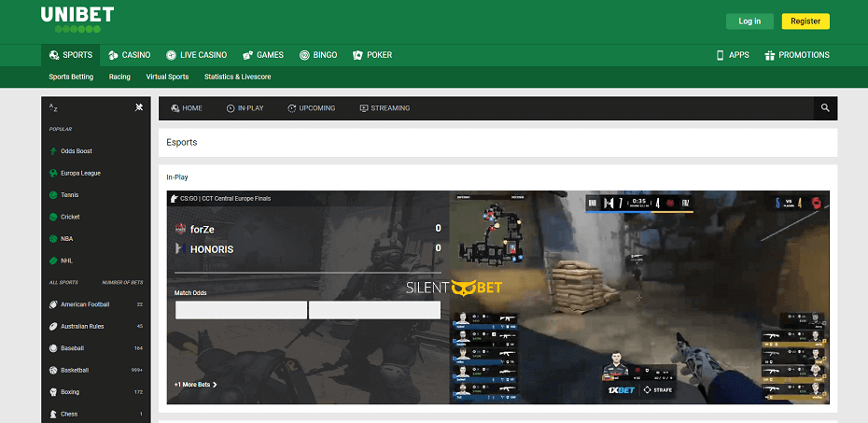Click the Australian Rules ball icon
Viewport: 868px width, 423px height.
tap(53, 326)
